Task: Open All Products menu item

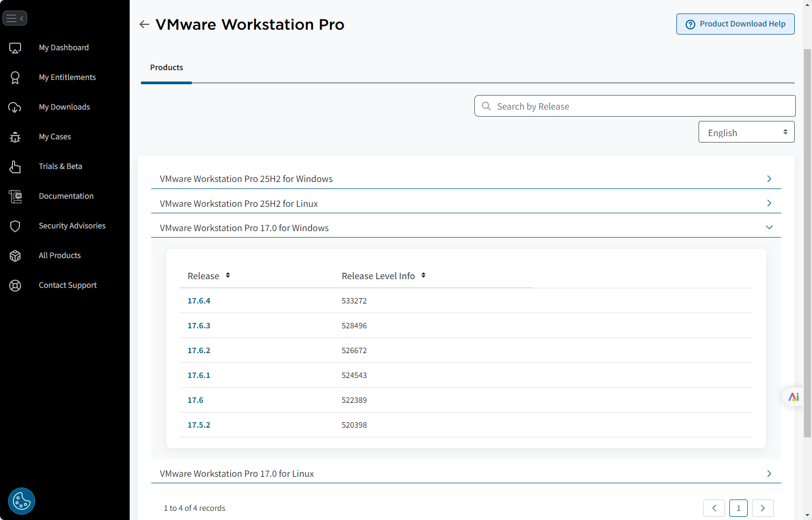Action: 59,255
